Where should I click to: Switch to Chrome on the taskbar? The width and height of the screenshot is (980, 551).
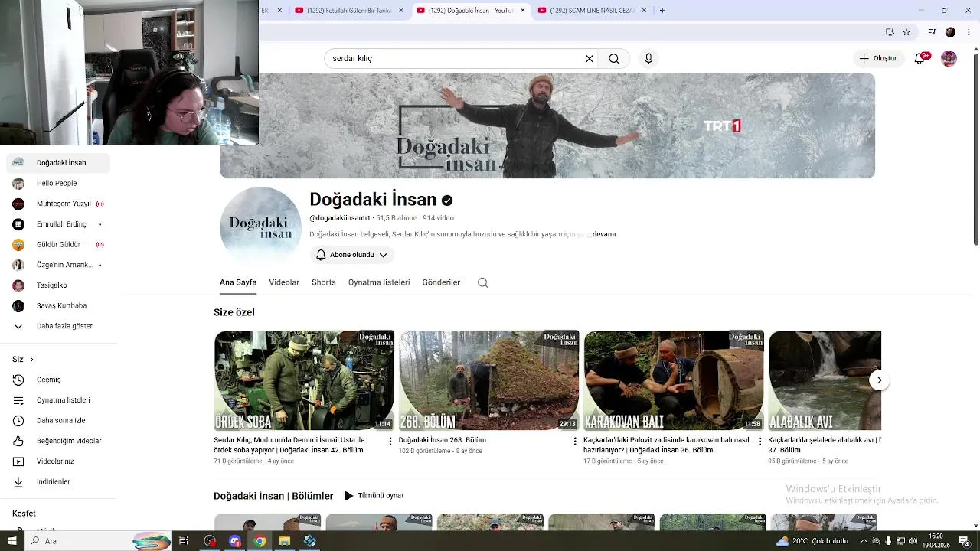pos(260,541)
